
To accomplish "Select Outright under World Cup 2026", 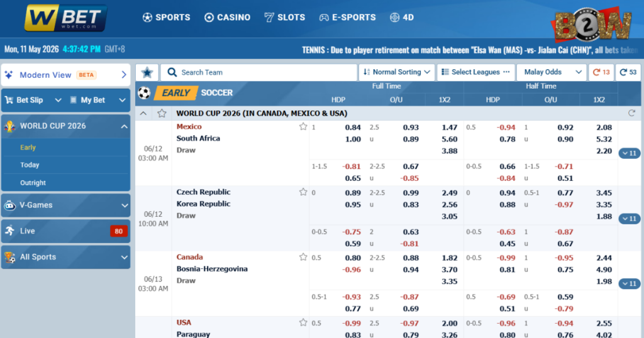I will pyautogui.click(x=33, y=183).
